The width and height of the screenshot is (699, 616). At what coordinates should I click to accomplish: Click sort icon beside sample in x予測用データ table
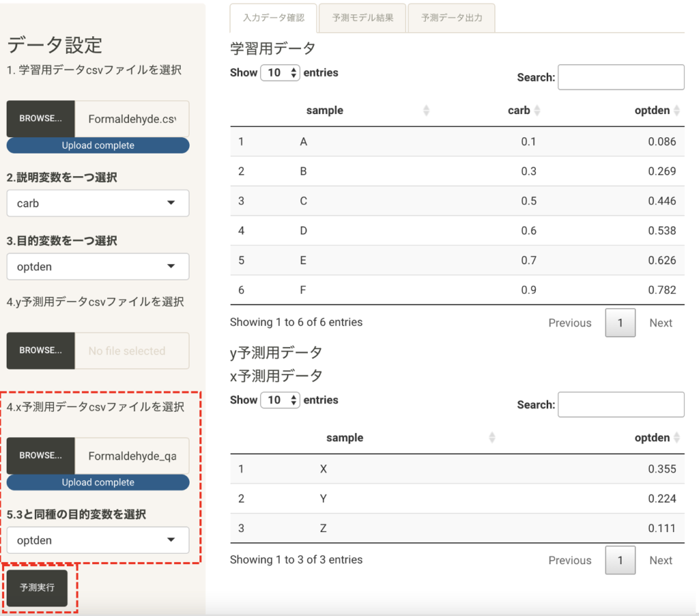[x=492, y=438]
